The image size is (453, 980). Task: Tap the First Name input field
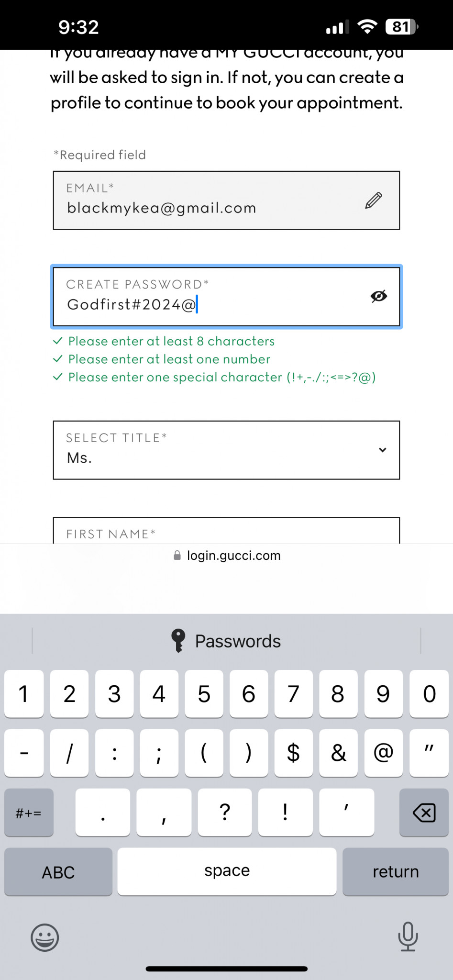pos(226,532)
